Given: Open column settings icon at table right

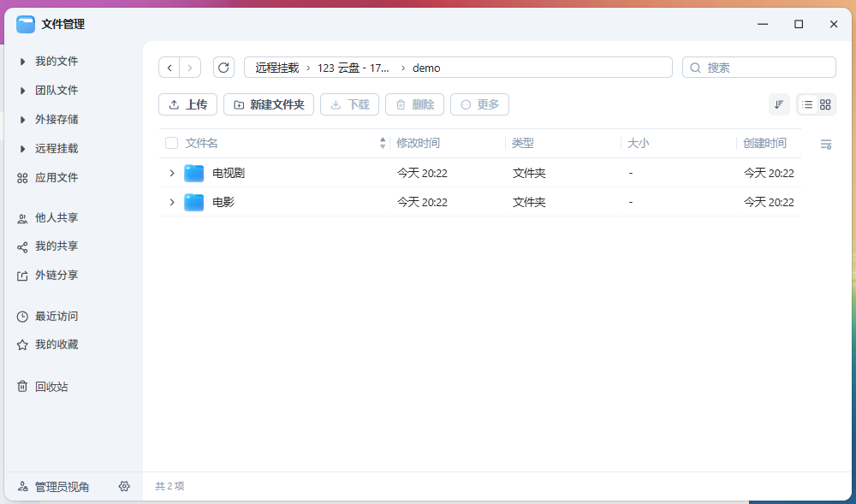Looking at the screenshot, I should click(826, 145).
